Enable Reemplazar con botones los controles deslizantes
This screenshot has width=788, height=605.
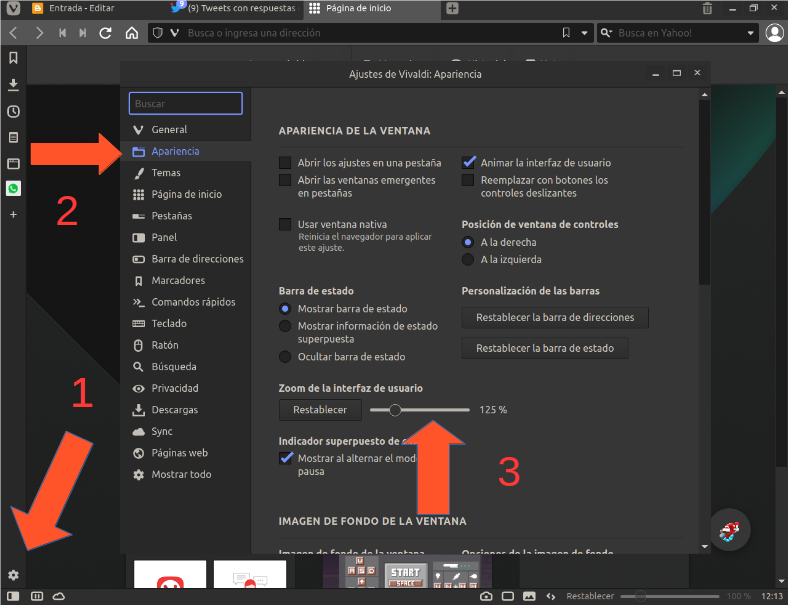(x=468, y=180)
